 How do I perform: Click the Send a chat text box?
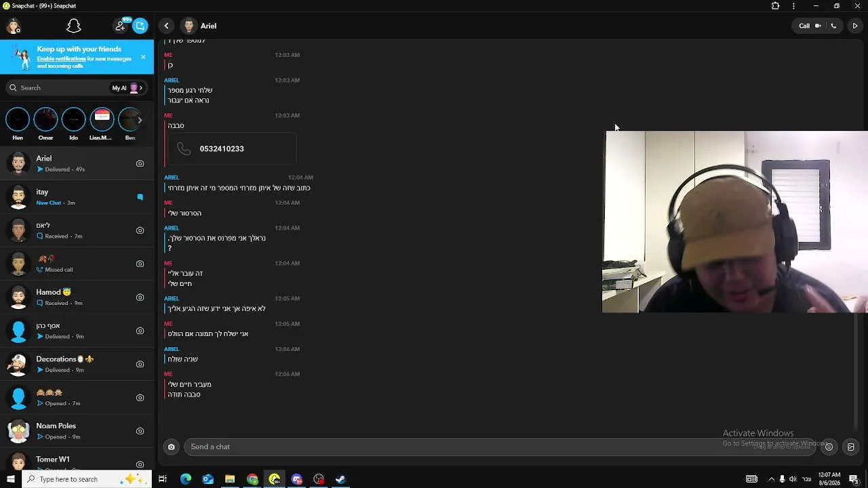tap(500, 447)
